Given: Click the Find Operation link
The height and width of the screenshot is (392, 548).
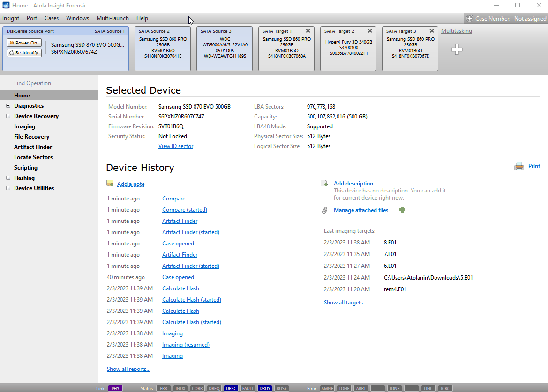Looking at the screenshot, I should coord(32,83).
